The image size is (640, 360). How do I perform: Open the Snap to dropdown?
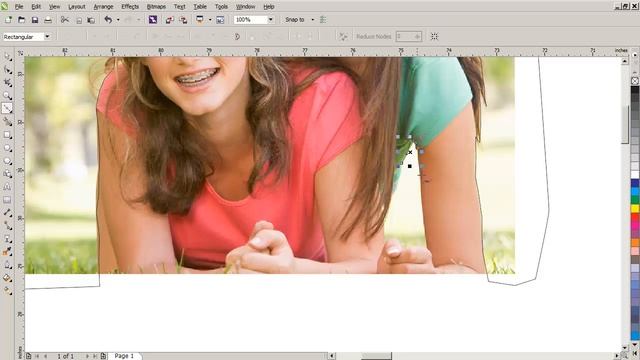pos(313,20)
